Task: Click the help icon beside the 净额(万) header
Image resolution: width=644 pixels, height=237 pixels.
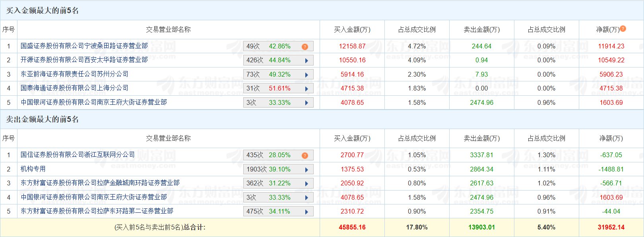Action: [x=623, y=29]
